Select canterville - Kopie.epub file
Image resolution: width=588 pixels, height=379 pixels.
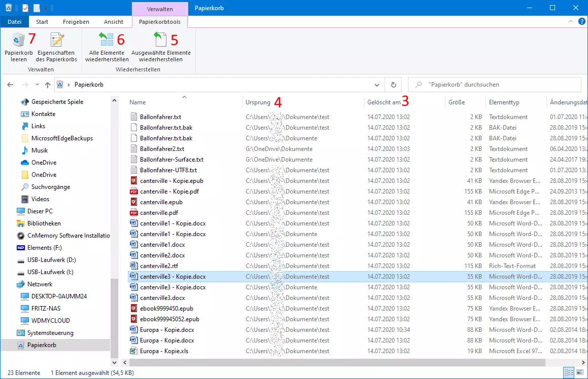171,181
